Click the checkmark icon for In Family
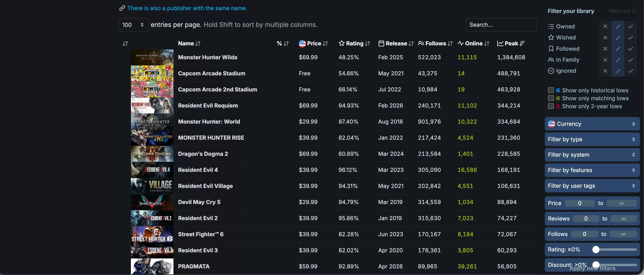 point(631,60)
